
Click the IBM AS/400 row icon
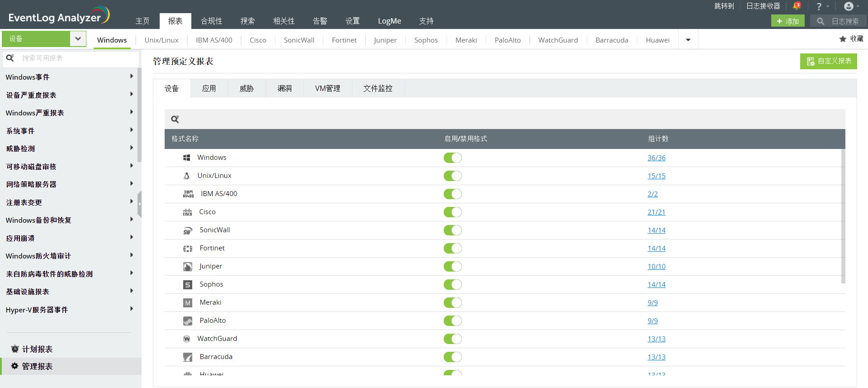[x=188, y=194]
